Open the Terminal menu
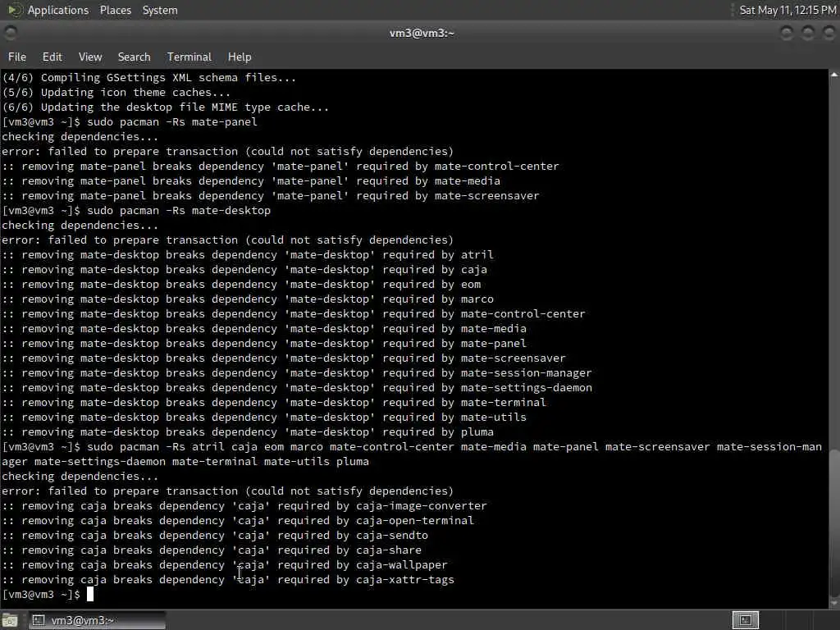The height and width of the screenshot is (630, 840). click(189, 57)
